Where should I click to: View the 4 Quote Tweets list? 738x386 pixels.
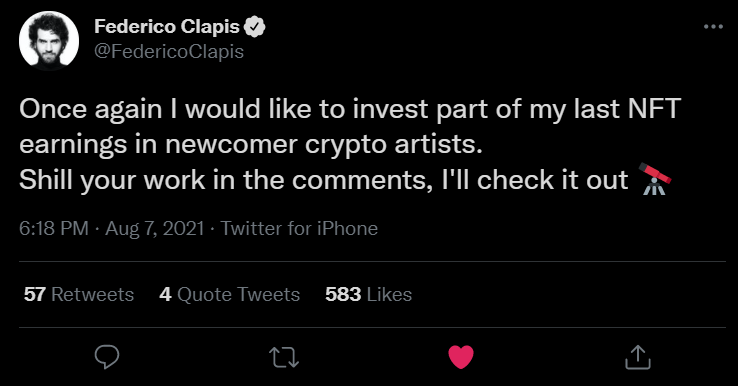(x=230, y=295)
